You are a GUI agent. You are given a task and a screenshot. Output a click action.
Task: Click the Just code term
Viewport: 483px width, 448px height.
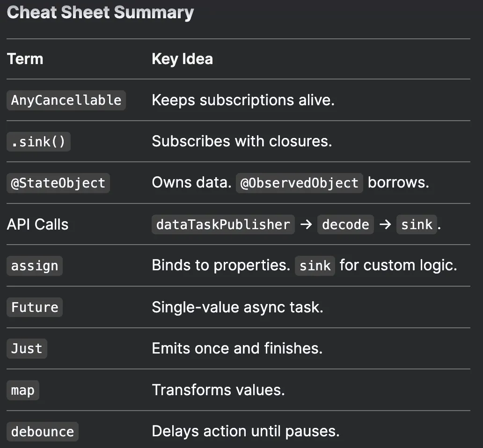click(x=27, y=348)
